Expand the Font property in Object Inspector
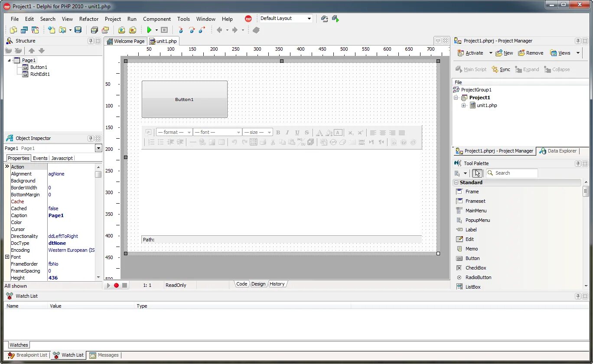 click(x=7, y=257)
